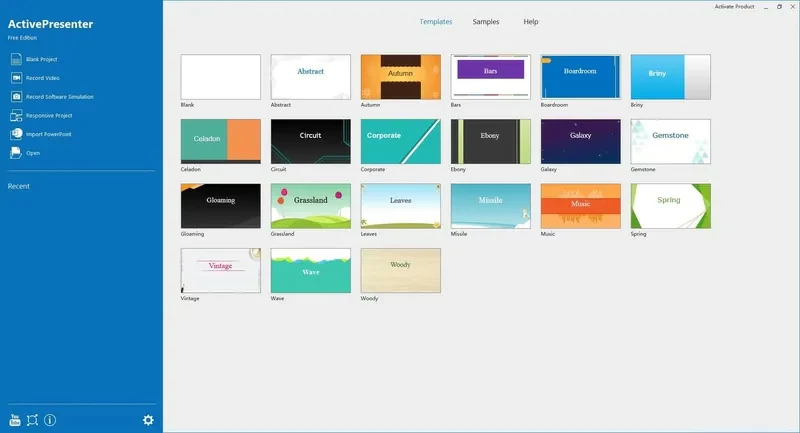Select the Templates tab
This screenshot has width=800, height=433.
coord(436,21)
